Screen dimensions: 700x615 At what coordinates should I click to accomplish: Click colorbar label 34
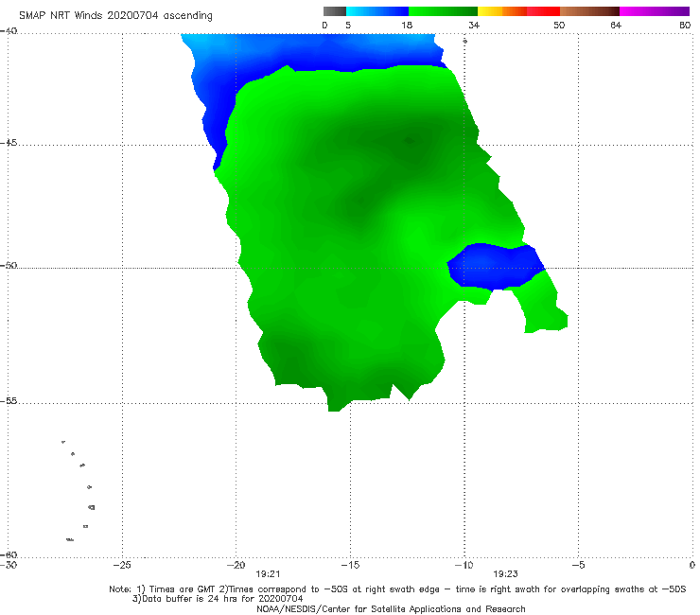point(474,25)
